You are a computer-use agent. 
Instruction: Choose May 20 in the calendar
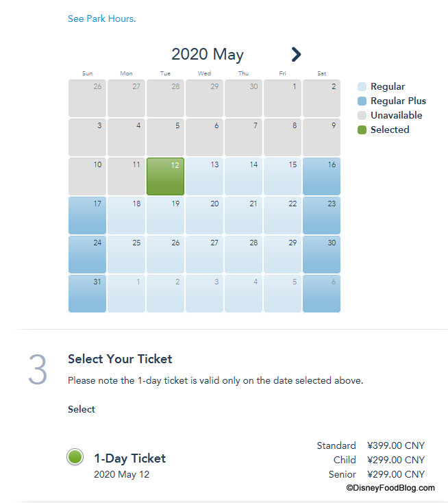pos(204,215)
